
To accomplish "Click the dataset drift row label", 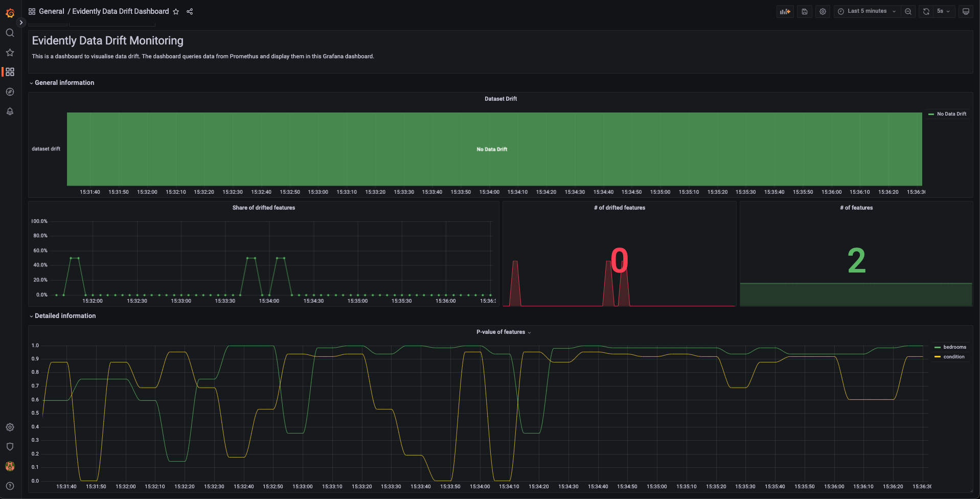I will coord(46,149).
